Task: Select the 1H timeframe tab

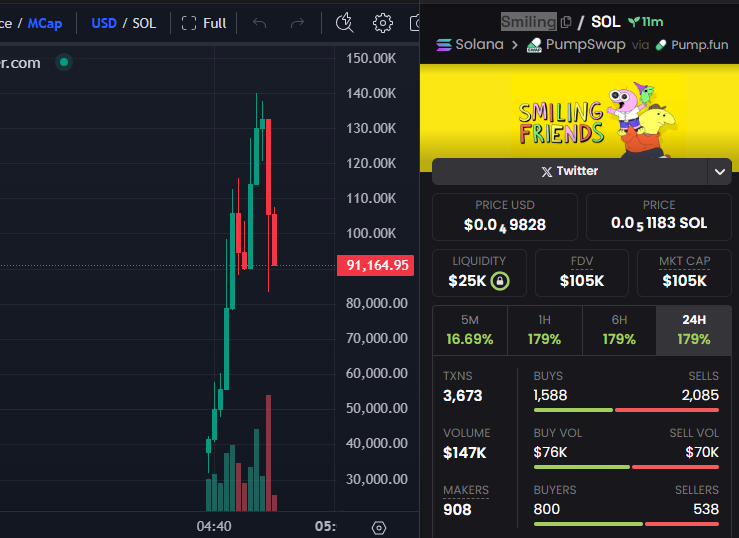Action: [x=545, y=330]
